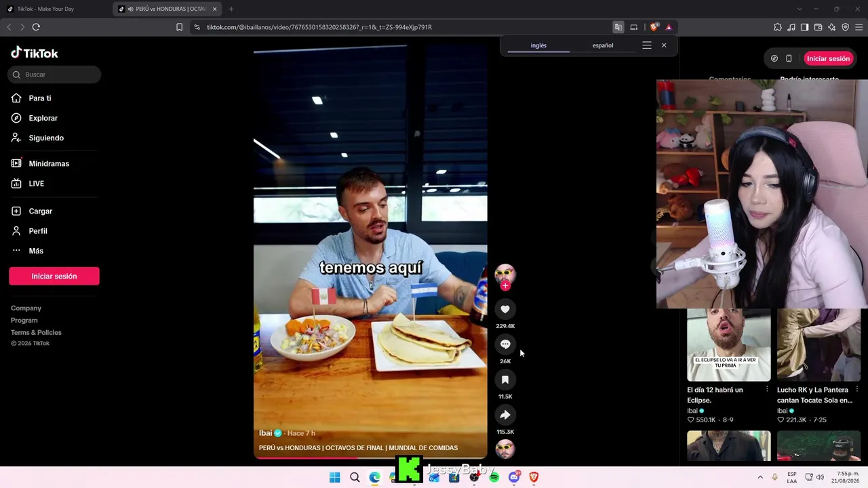Open the translate popup options menu
This screenshot has width=868, height=488.
click(x=647, y=45)
